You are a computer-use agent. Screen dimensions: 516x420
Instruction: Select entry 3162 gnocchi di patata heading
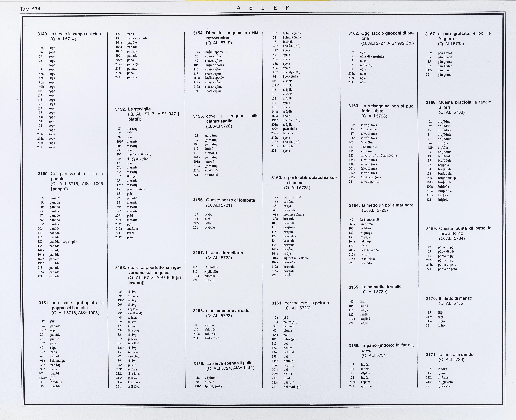[381, 38]
